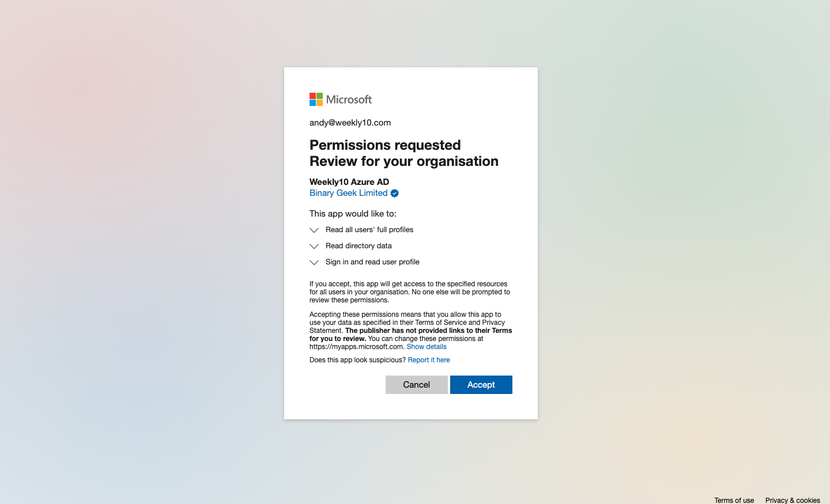Click the Cancel button
This screenshot has width=830, height=504.
[x=416, y=384]
